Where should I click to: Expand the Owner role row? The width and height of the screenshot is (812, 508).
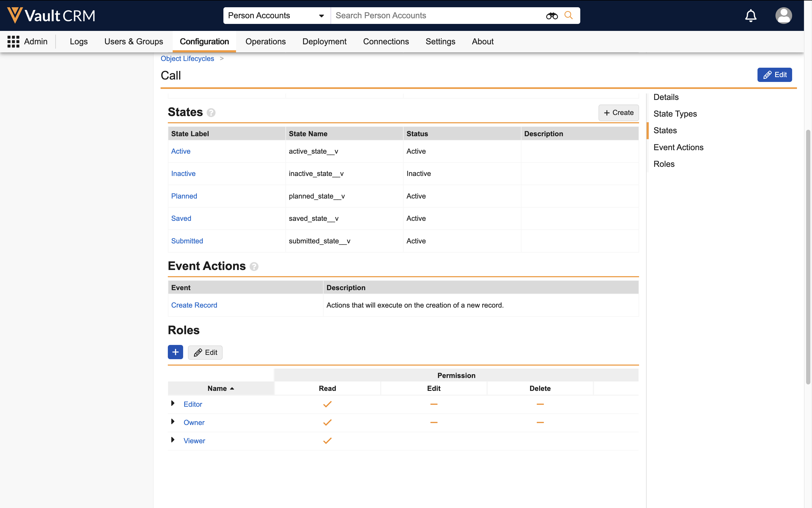coord(173,422)
